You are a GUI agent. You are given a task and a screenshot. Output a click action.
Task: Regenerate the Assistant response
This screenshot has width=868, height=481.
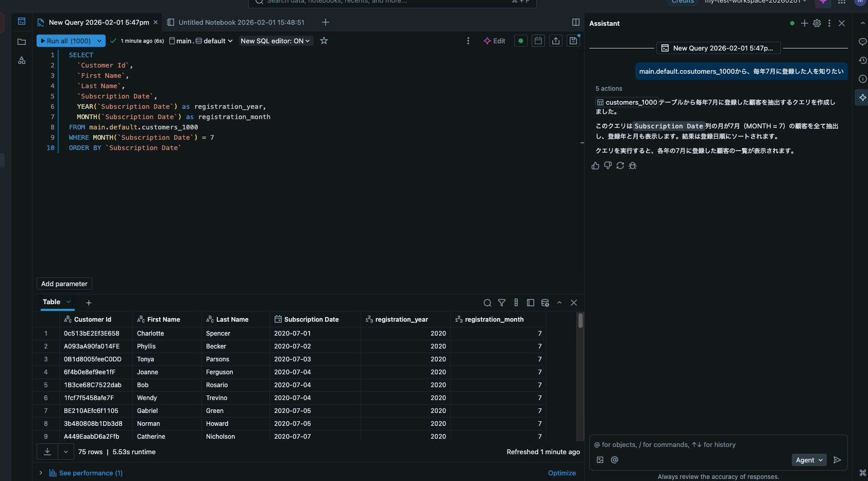point(620,165)
